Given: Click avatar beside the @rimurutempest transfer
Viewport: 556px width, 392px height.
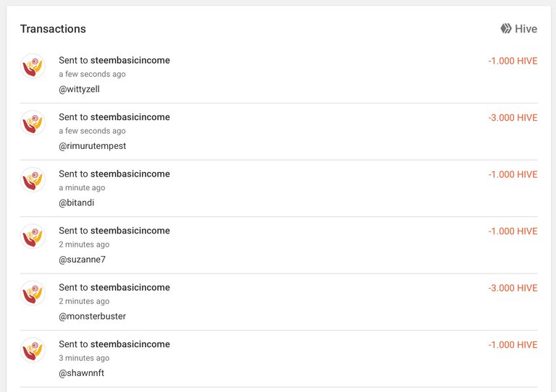Looking at the screenshot, I should (x=33, y=123).
